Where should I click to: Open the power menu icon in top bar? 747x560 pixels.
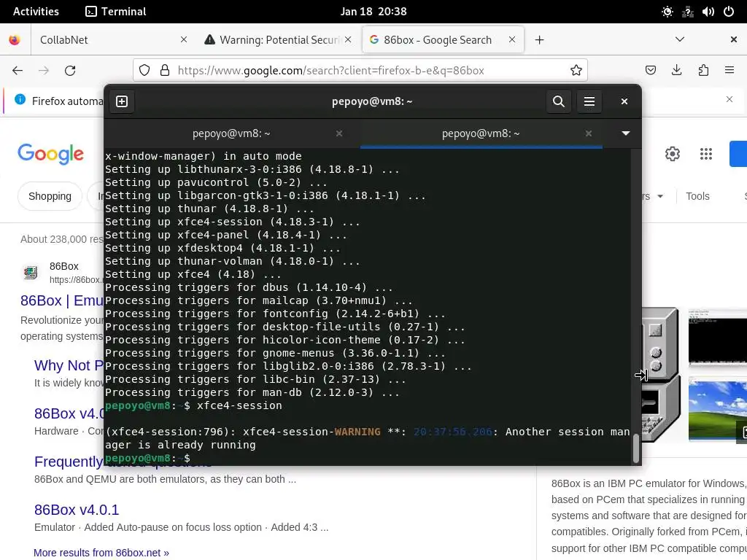(729, 12)
